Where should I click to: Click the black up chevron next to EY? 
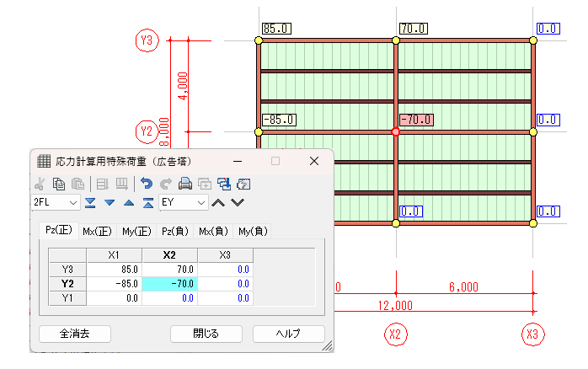[218, 203]
